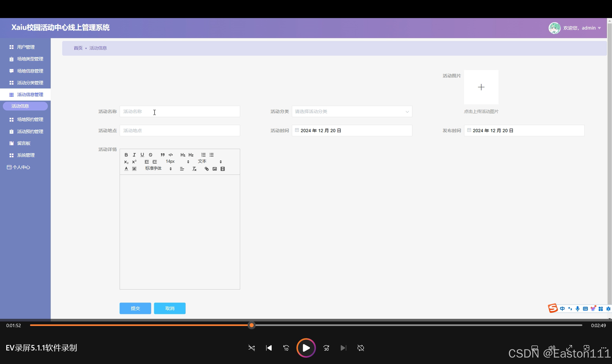Toggle italic text in the editor

coord(134,155)
